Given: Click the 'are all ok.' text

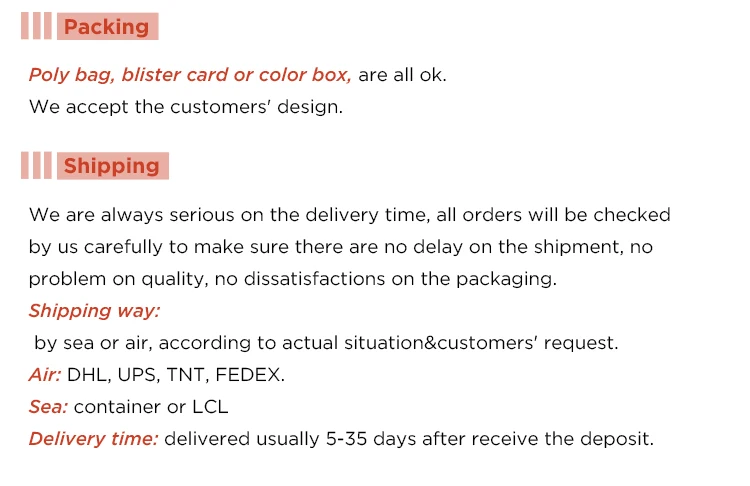Looking at the screenshot, I should click(402, 75).
